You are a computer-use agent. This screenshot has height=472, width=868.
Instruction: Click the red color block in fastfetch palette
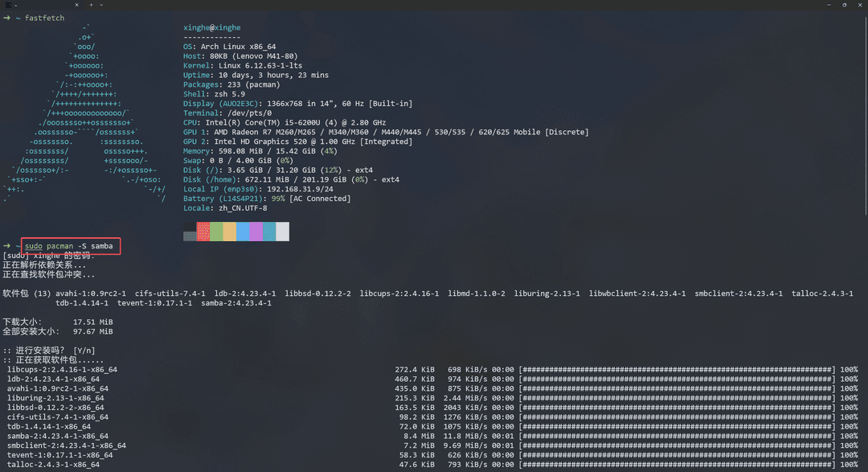[x=203, y=232]
